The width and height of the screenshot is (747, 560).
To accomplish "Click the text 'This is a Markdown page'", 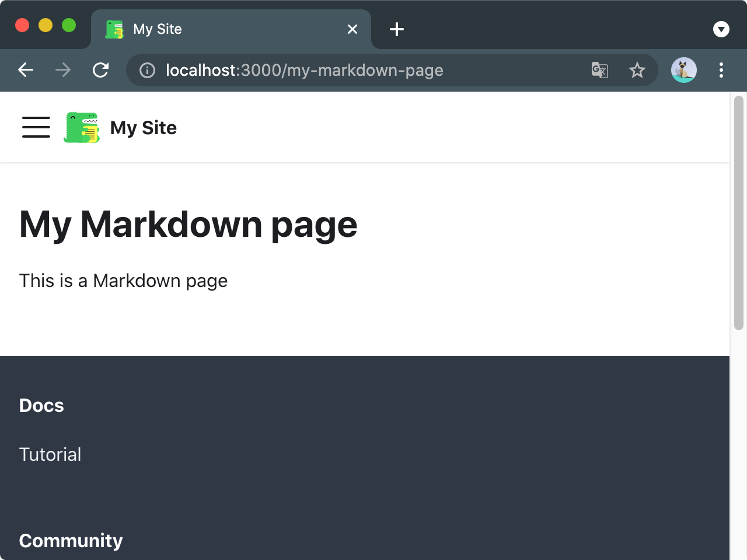I will coord(123,281).
